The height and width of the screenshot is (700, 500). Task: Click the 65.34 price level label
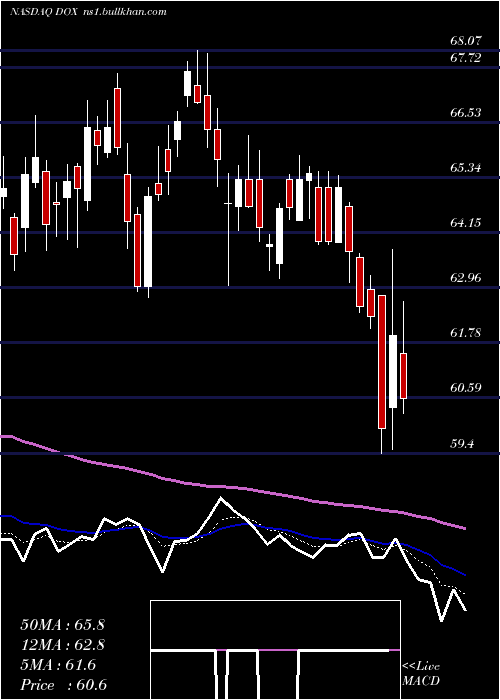click(466, 168)
